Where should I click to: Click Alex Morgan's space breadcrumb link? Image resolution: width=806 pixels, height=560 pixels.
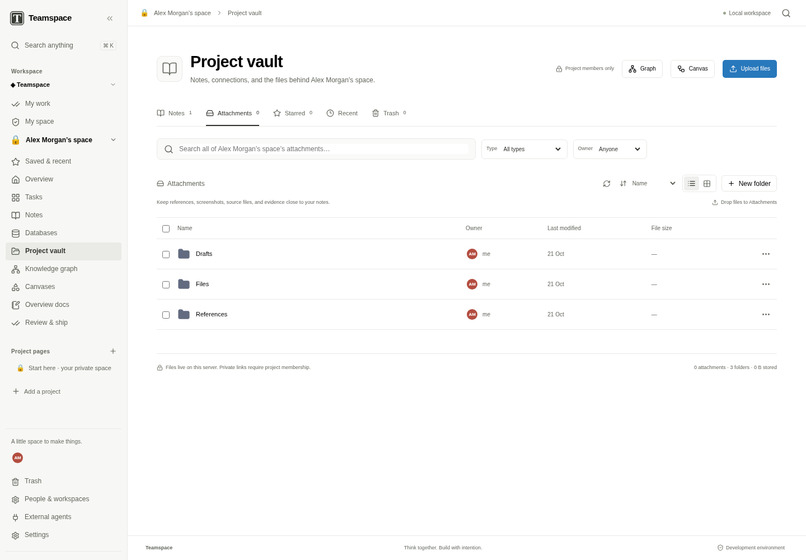[x=182, y=13]
